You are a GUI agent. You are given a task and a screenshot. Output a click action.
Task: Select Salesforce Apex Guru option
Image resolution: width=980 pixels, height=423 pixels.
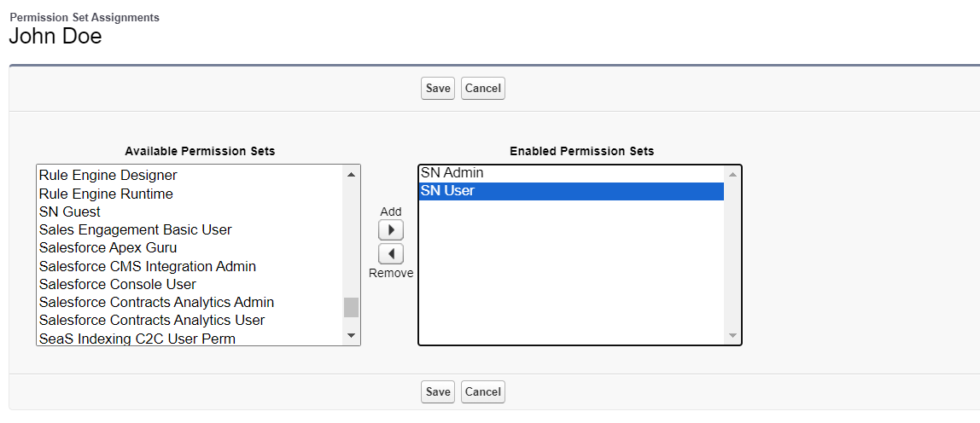tap(190, 248)
